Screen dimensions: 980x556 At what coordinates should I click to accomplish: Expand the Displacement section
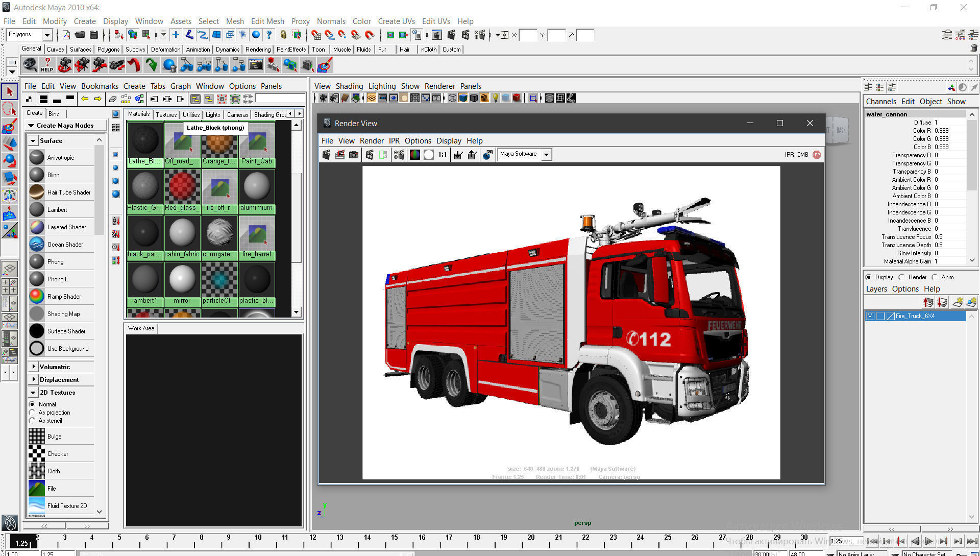tap(33, 380)
